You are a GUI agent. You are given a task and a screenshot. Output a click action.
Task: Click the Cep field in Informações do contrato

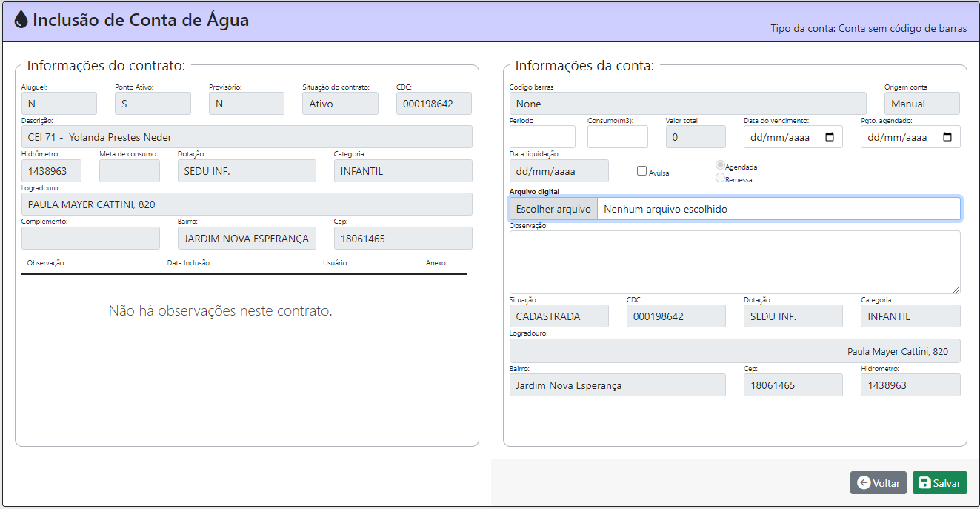403,239
